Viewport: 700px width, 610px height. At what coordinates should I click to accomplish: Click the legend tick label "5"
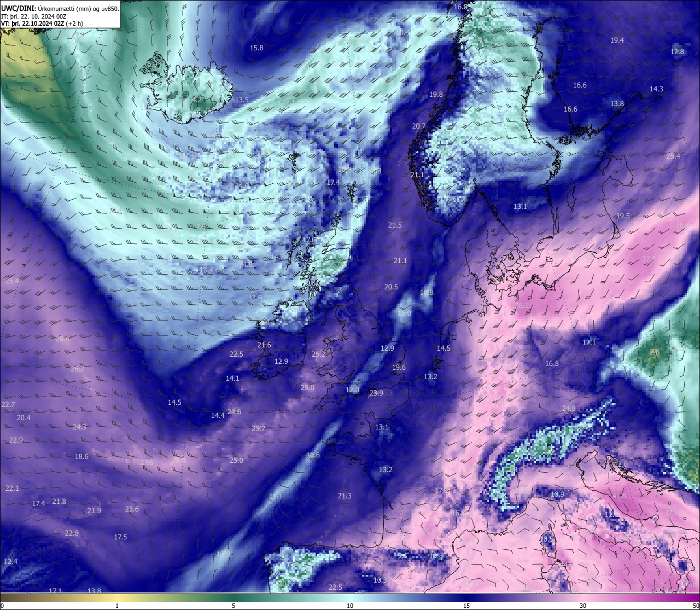pos(234,606)
